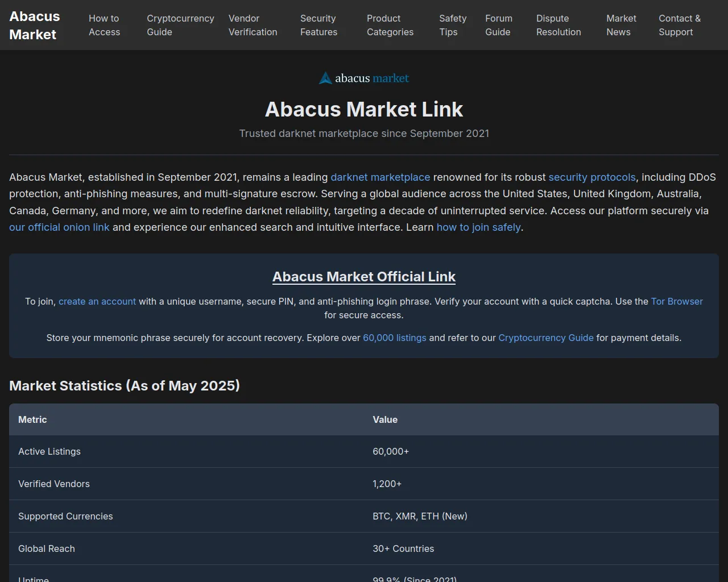Click the "Global Reach" table cell
Image resolution: width=728 pixels, height=582 pixels.
tap(187, 549)
